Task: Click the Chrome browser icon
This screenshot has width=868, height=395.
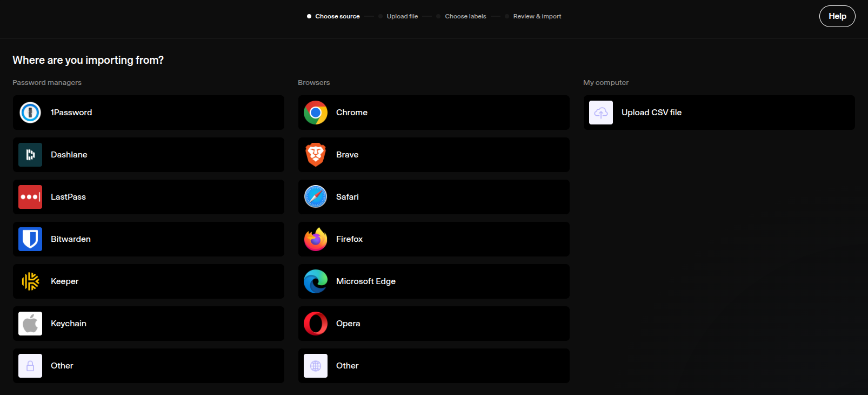Action: click(316, 113)
